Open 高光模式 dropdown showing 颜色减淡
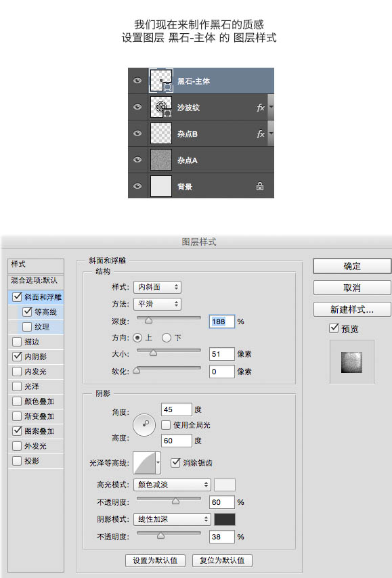The image size is (392, 578). click(x=172, y=485)
